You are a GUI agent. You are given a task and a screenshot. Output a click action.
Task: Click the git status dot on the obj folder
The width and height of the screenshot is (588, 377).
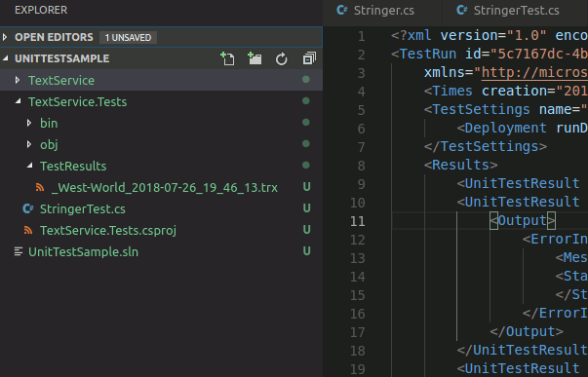(306, 143)
